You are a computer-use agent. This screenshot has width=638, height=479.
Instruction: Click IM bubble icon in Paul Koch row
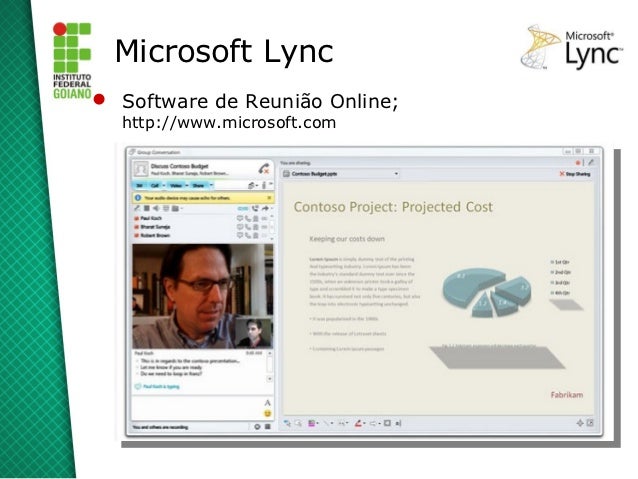(240, 219)
